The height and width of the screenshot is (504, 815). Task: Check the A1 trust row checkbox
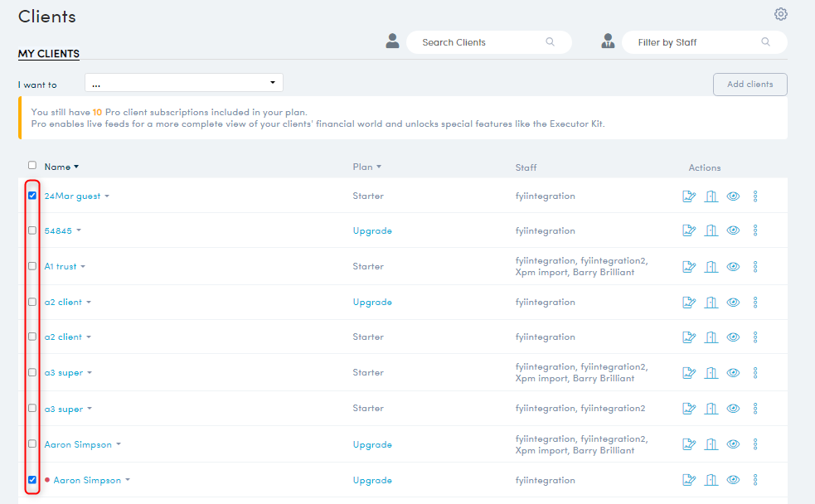[x=32, y=266]
